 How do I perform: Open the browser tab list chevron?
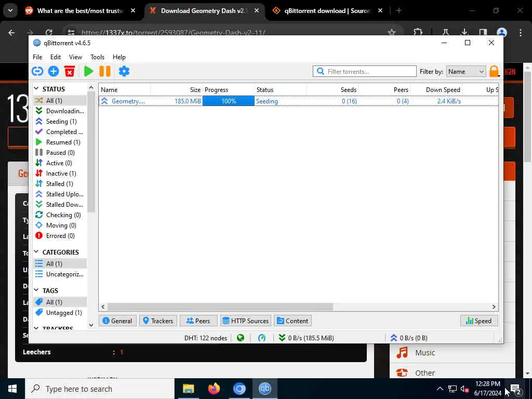(x=10, y=10)
